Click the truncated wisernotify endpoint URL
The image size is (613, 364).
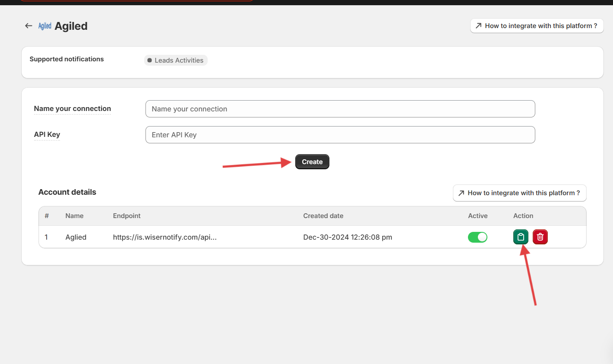point(165,237)
